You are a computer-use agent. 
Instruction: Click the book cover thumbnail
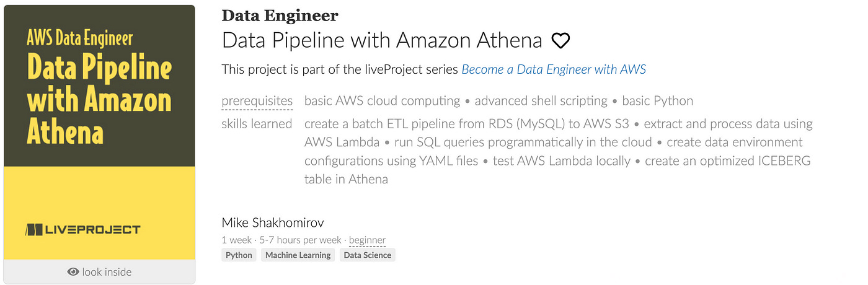pos(99,133)
